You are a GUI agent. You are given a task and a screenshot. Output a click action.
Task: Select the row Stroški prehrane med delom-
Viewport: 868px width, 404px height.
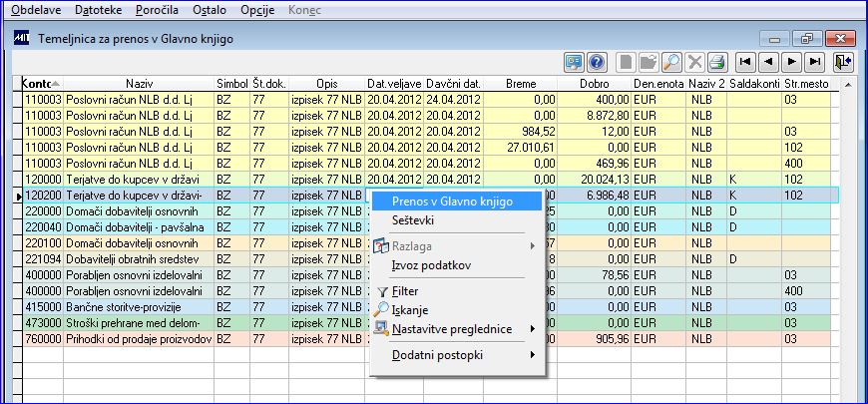pos(426,322)
